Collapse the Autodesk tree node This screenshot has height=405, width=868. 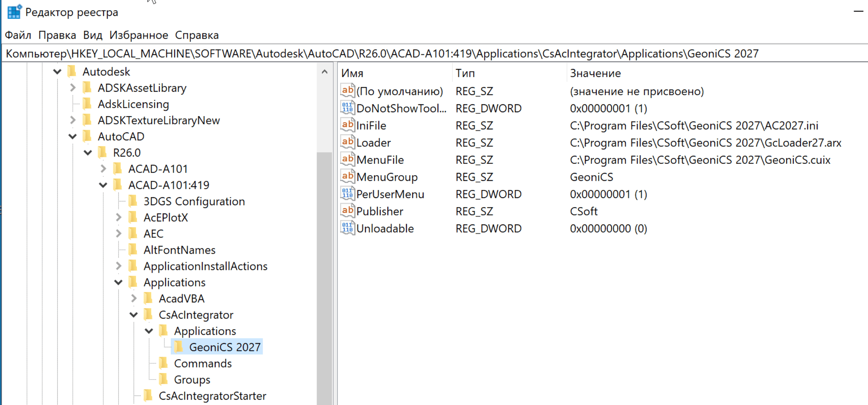coord(57,71)
